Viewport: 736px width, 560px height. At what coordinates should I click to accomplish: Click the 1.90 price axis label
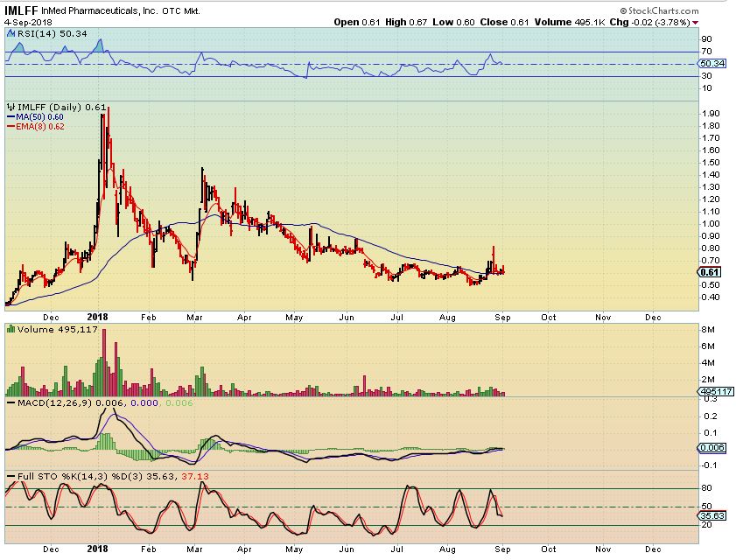(x=711, y=113)
